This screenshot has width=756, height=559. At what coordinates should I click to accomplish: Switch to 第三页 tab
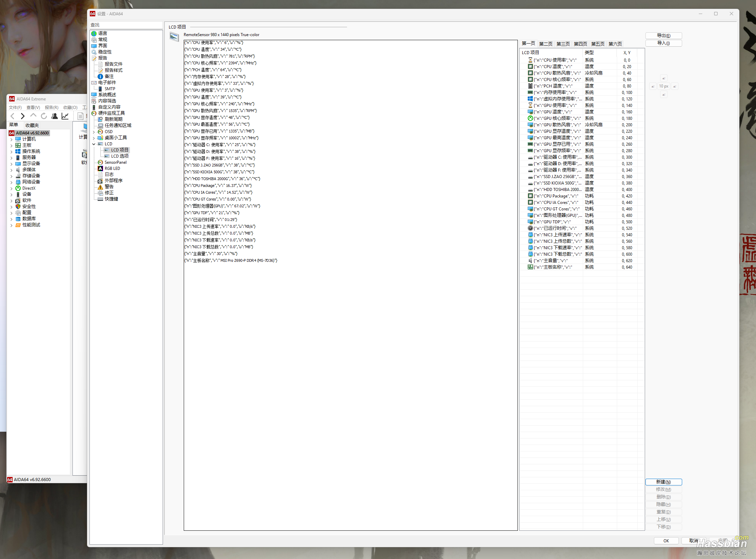[563, 44]
